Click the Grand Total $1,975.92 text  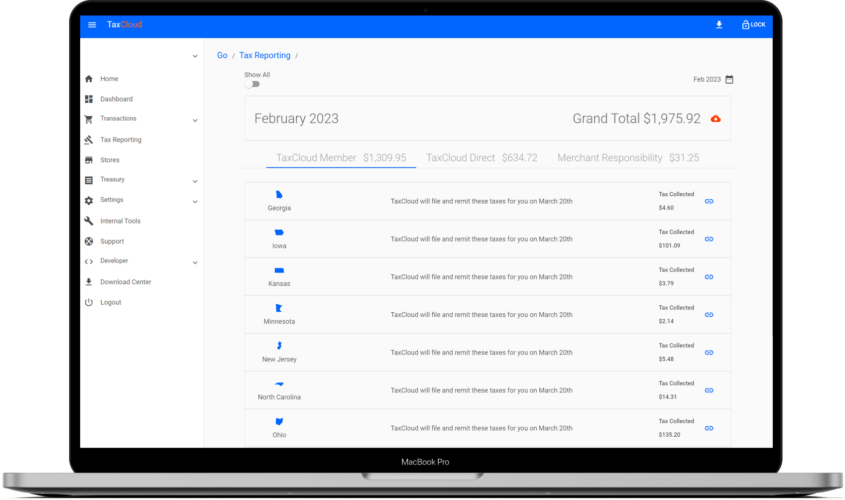pos(636,119)
